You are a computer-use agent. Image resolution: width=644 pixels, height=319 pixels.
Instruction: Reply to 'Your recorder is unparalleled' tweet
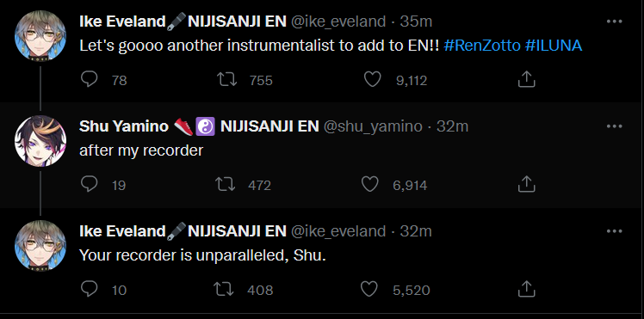89,289
